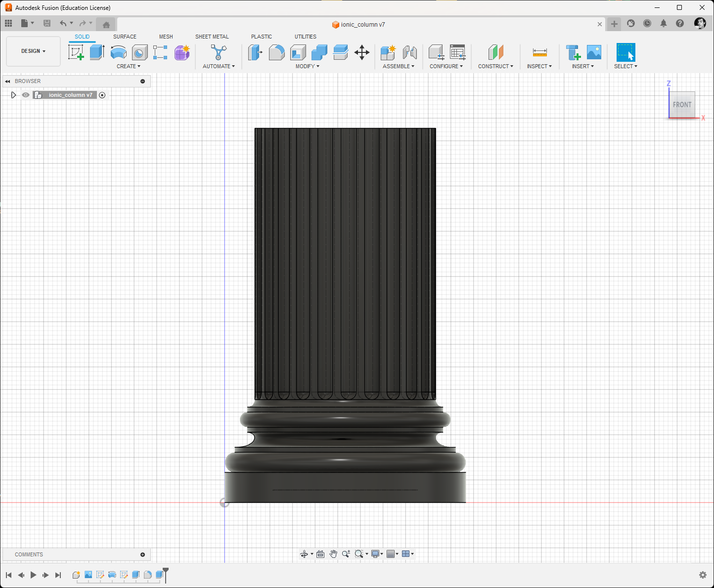Screen dimensions: 714x588
Task: Activate ionic_column v7 component radio button
Action: (x=102, y=95)
